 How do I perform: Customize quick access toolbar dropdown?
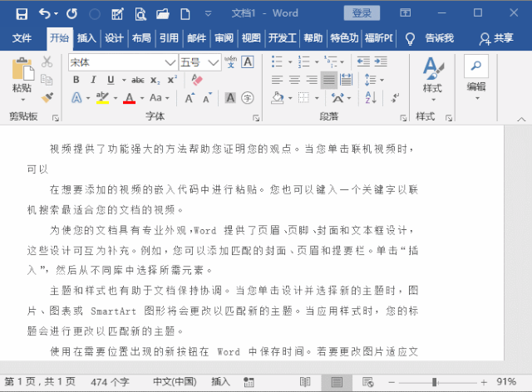point(208,14)
